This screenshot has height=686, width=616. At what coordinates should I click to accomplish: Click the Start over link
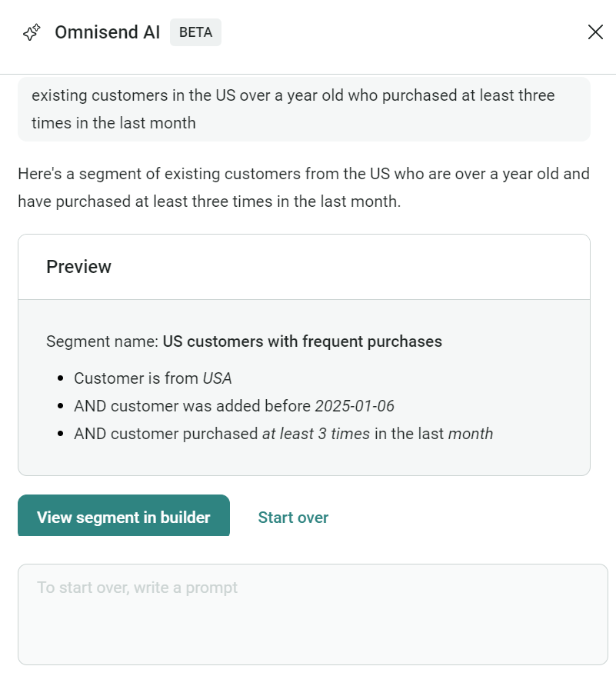(x=293, y=518)
